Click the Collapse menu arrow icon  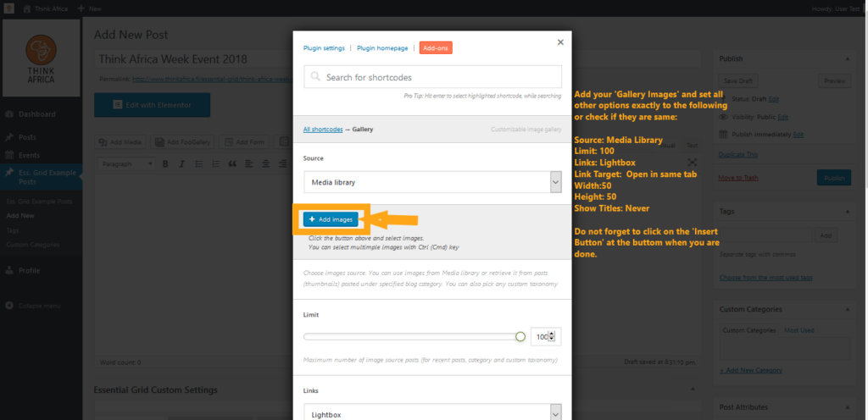coord(9,306)
